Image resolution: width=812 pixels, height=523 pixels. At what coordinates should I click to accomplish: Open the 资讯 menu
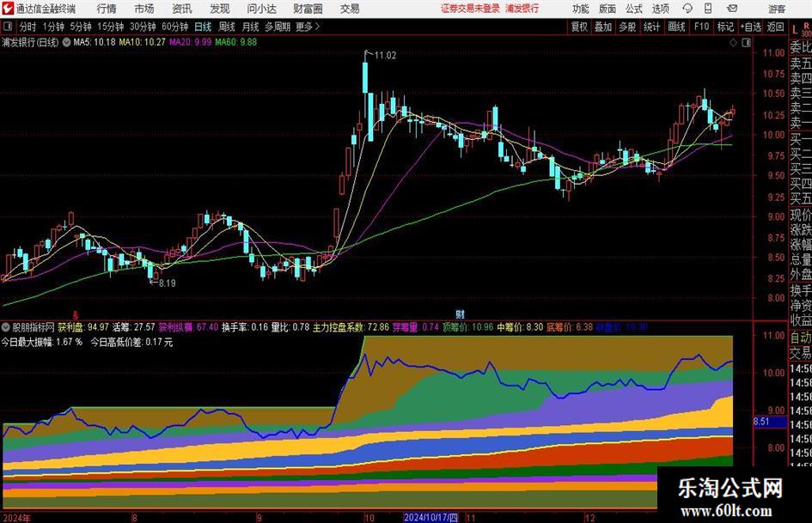(182, 9)
